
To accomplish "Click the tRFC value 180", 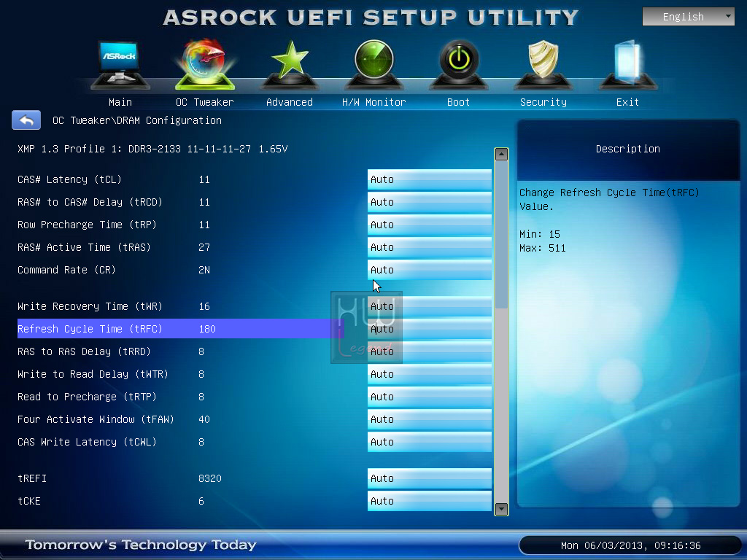I will click(207, 329).
